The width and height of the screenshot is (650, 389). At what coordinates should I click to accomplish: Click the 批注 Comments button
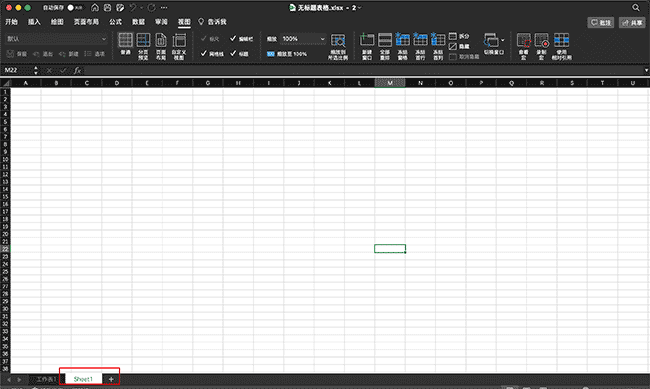pos(600,22)
